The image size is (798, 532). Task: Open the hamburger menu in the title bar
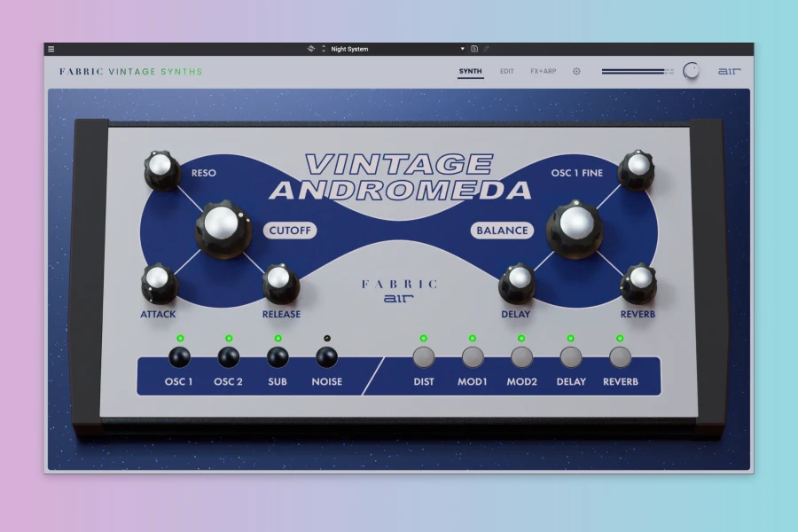click(51, 49)
